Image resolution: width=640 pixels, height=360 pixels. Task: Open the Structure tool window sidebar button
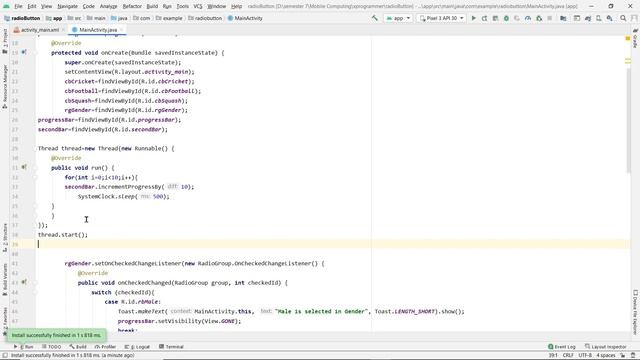click(5, 237)
